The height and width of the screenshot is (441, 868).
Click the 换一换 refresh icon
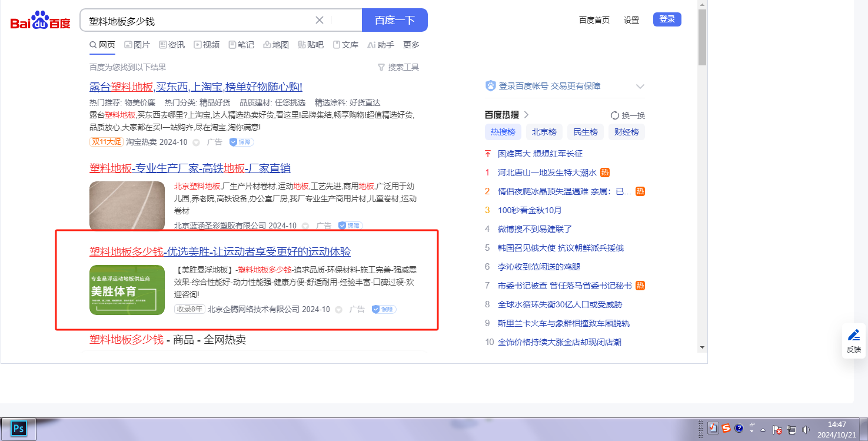point(615,115)
